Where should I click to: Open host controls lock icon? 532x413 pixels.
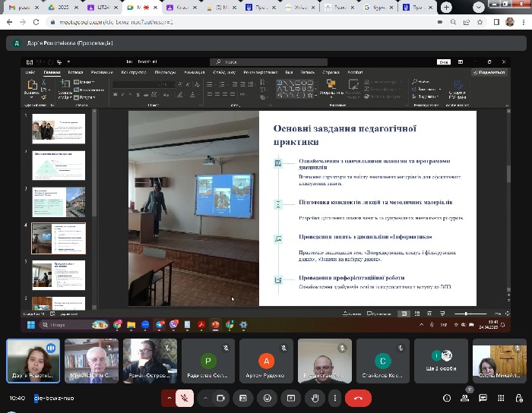coord(519,398)
